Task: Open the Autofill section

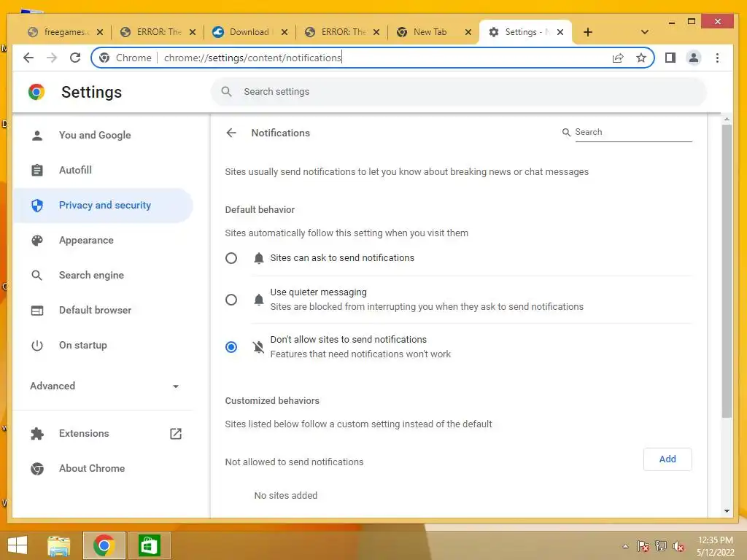Action: click(104, 170)
